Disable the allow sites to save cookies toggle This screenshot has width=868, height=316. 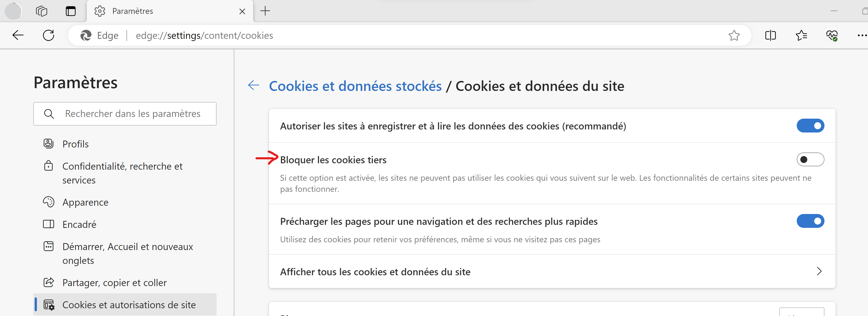[810, 126]
